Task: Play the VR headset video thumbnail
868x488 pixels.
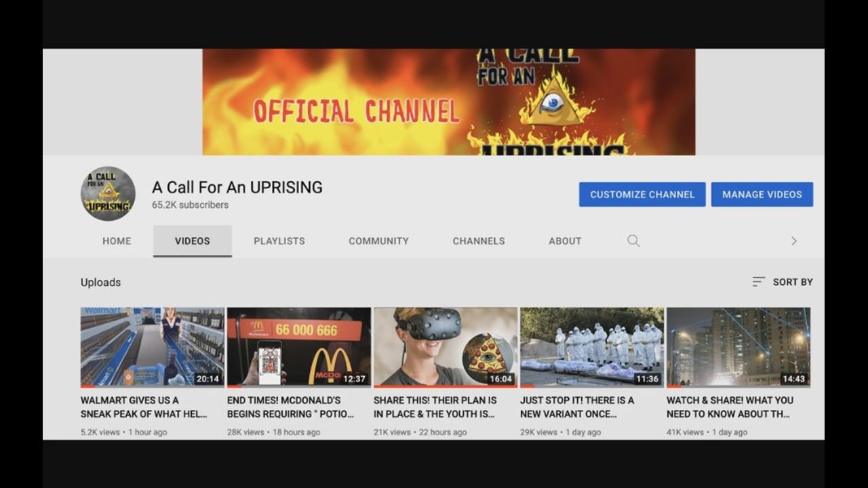Action: [446, 347]
